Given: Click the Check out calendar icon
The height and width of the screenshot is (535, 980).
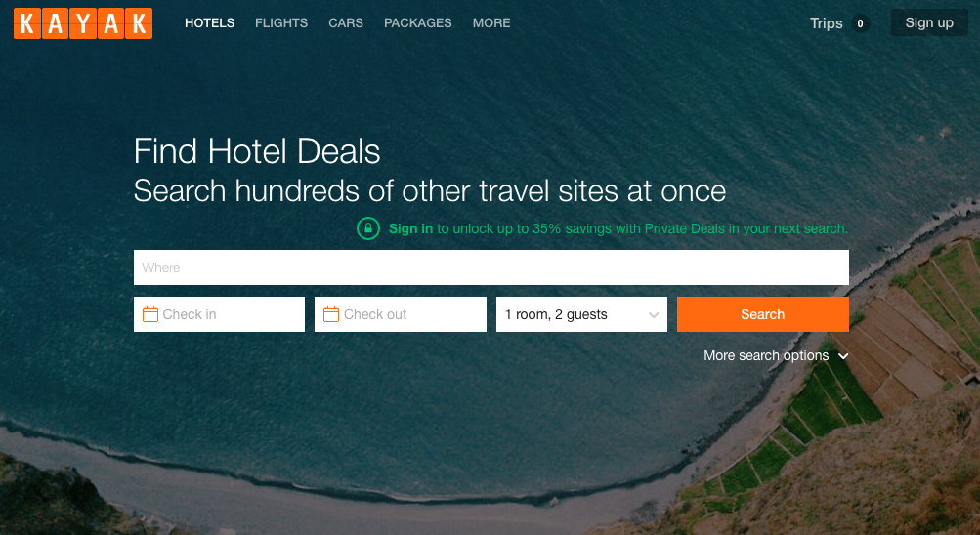Looking at the screenshot, I should (331, 314).
